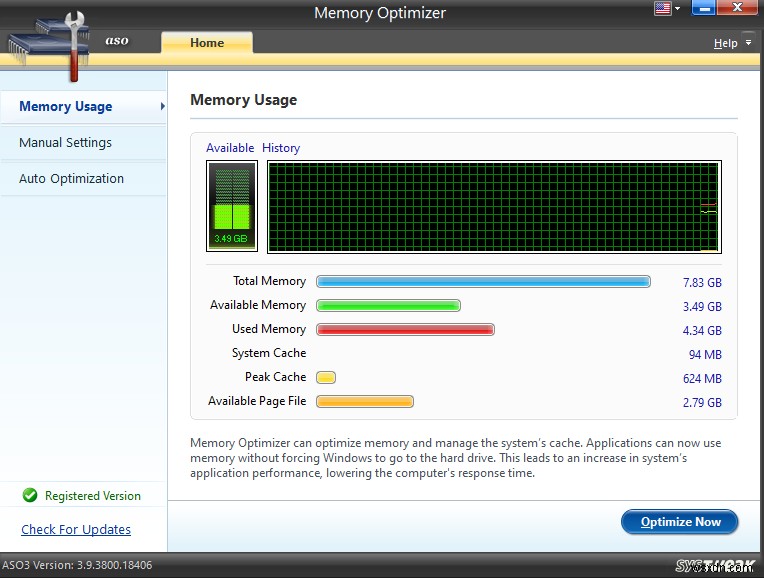Open Auto Optimization in the sidebar
Screen dimensions: 764x578
point(71,179)
